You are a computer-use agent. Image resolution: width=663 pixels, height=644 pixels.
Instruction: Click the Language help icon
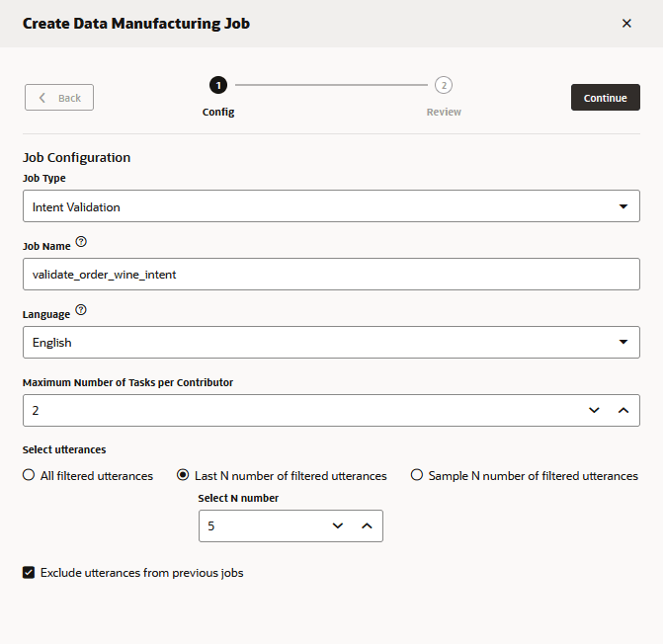tap(81, 310)
